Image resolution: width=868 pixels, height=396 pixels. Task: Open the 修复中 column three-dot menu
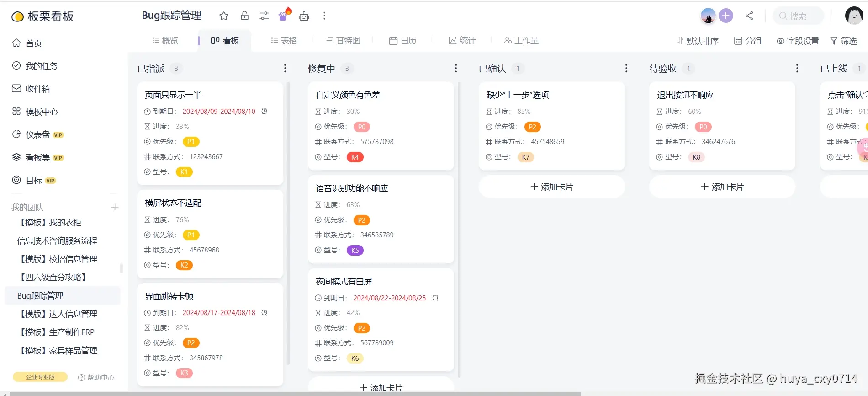(x=456, y=68)
